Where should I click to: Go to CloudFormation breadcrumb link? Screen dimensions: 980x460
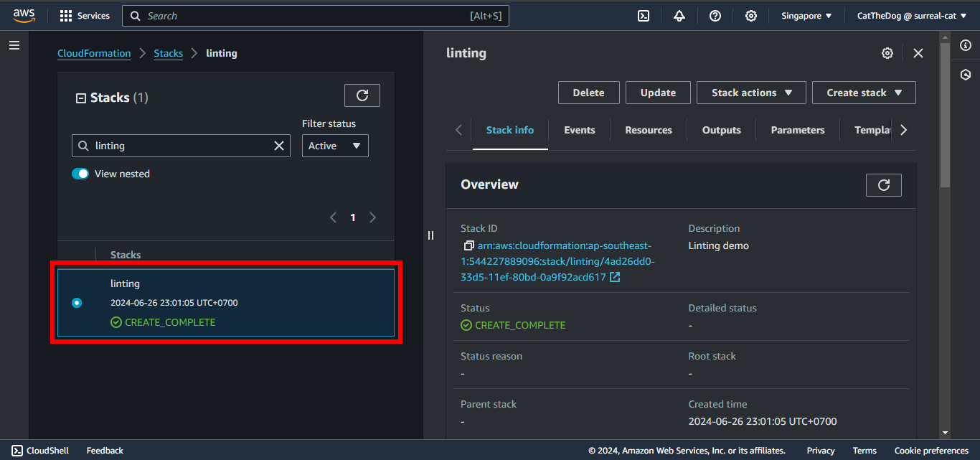click(x=94, y=53)
